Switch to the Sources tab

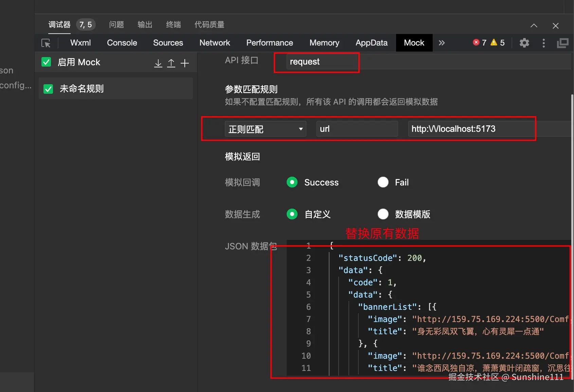coord(168,43)
